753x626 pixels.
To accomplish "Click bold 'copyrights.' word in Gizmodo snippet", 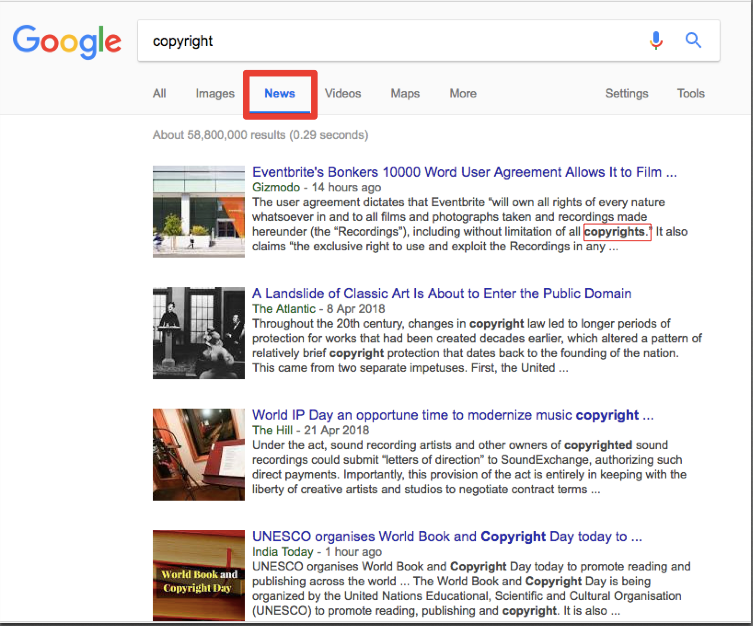I will (617, 232).
